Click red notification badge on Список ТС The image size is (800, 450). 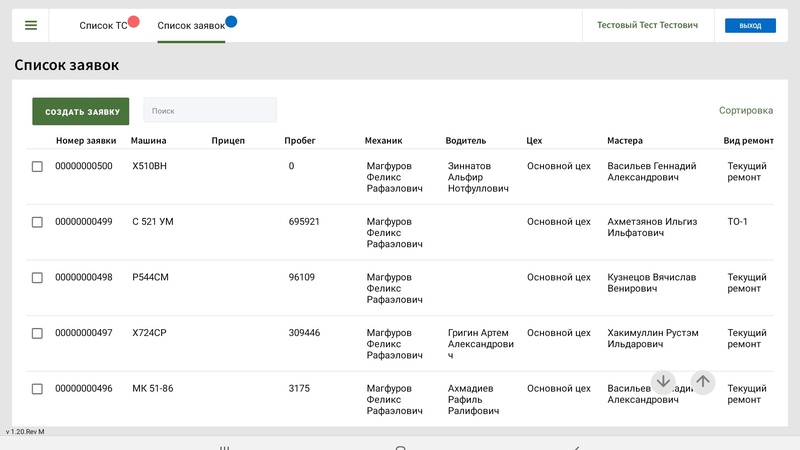pyautogui.click(x=133, y=21)
